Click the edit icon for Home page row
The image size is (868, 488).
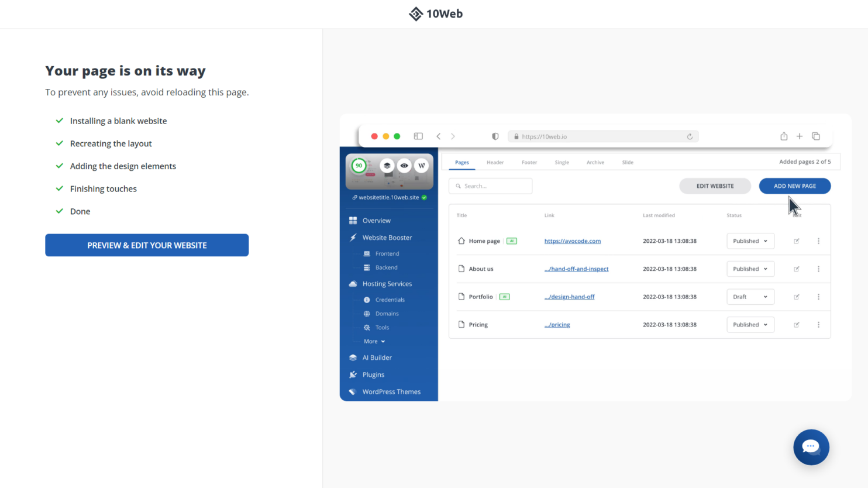796,241
